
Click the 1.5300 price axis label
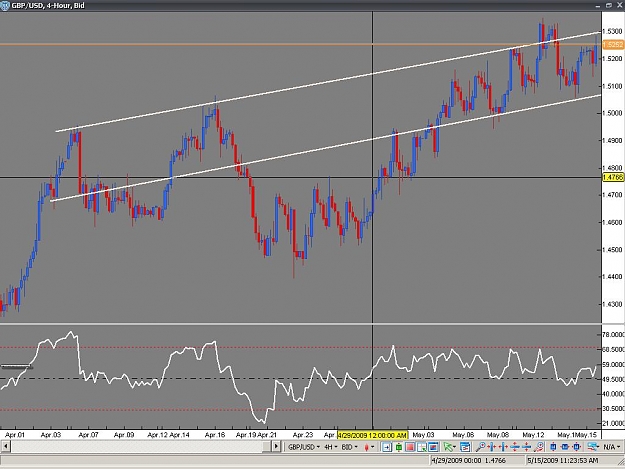point(612,31)
